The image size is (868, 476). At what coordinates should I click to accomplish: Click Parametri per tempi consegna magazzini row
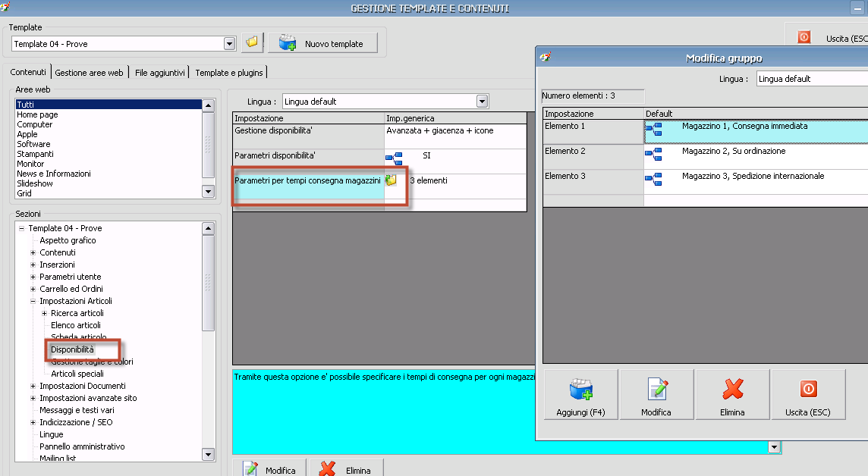[379, 186]
